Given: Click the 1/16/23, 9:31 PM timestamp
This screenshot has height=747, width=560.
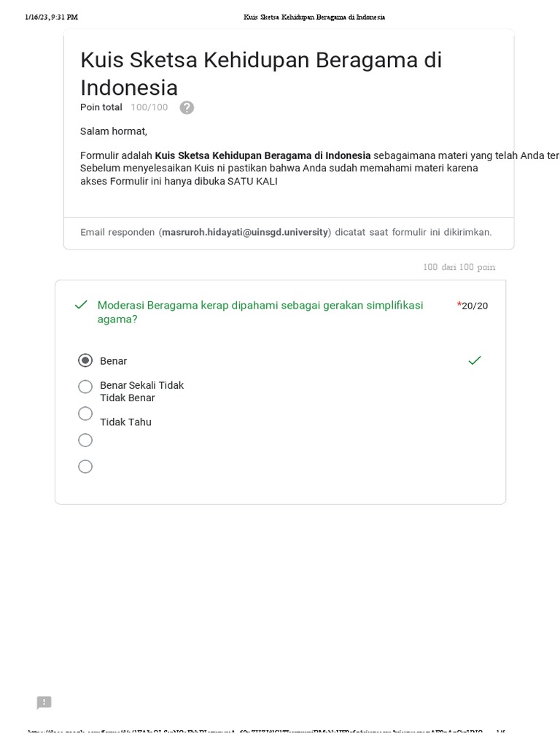Looking at the screenshot, I should pos(51,17).
